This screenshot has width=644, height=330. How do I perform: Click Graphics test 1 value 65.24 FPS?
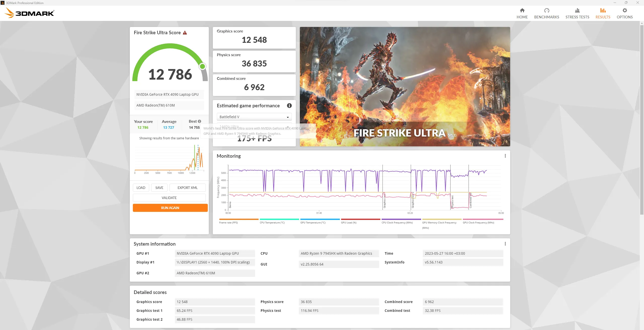coord(215,311)
